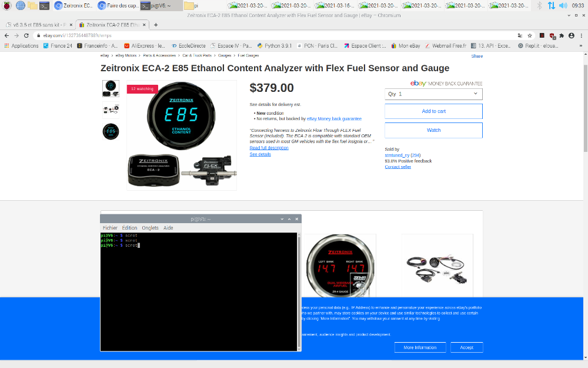Image resolution: width=588 pixels, height=368 pixels.
Task: Open the 'Read full description' link
Action: [x=269, y=148]
